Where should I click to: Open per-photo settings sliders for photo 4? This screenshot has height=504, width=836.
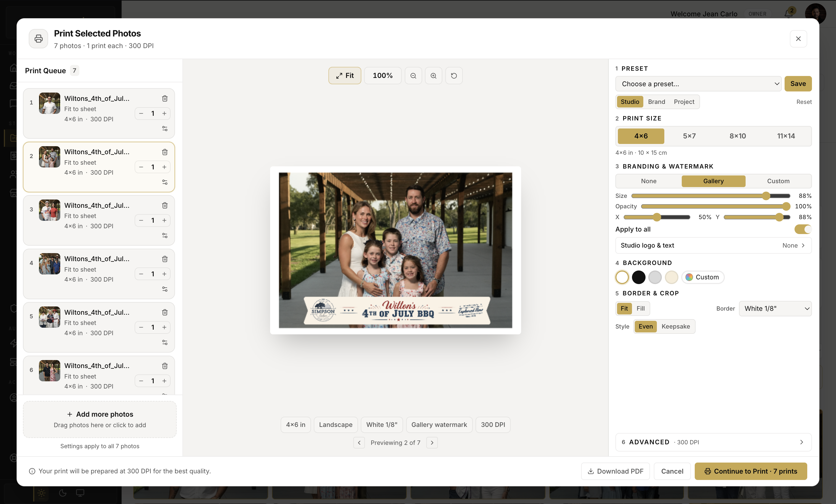click(164, 289)
